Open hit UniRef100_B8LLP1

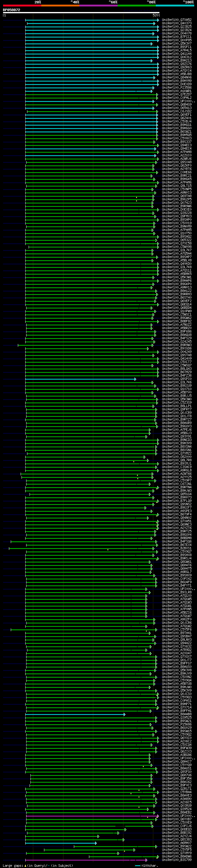177,406
